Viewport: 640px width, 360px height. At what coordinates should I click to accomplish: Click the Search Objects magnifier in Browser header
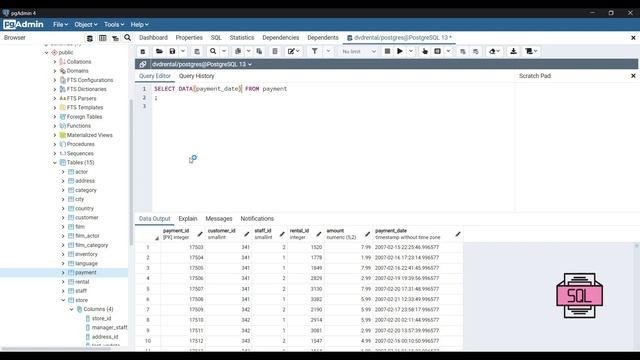[127, 38]
